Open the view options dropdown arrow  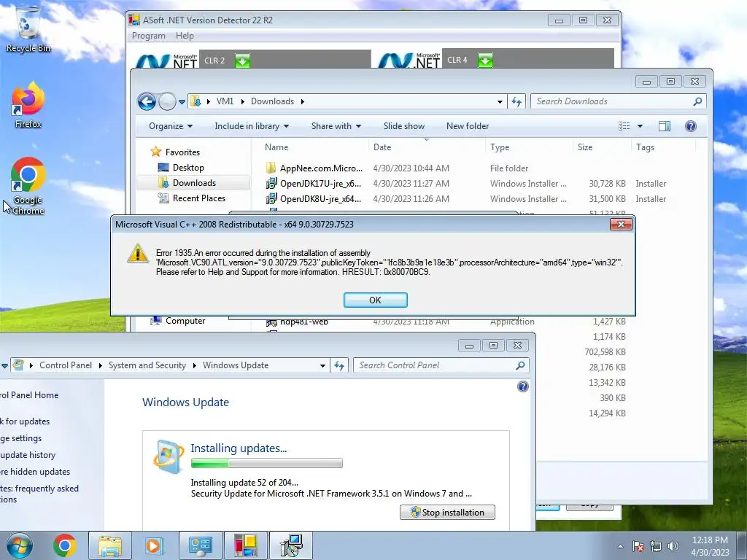(640, 126)
